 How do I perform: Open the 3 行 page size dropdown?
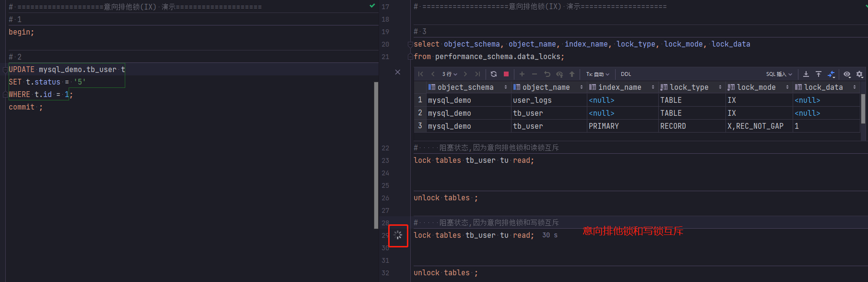tap(450, 74)
